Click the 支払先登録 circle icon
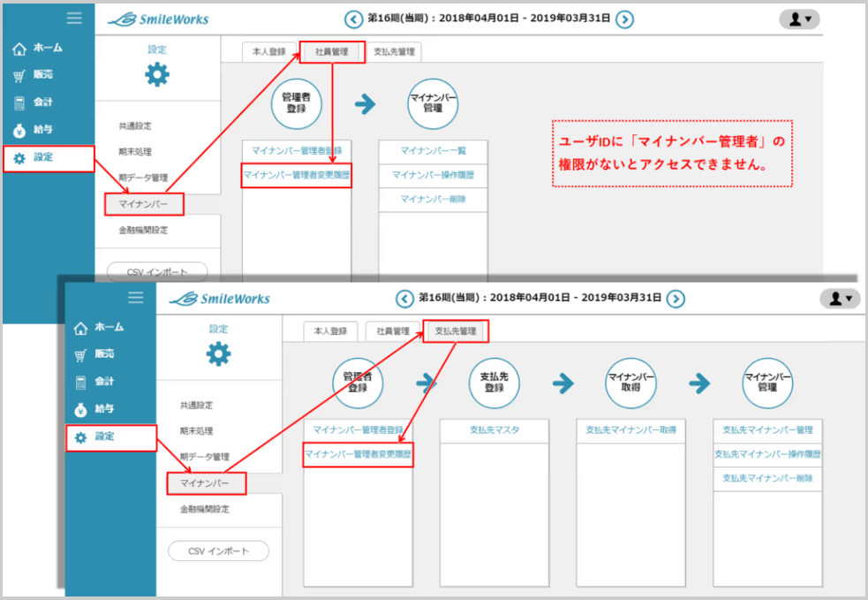Screen dimensions: 868x600 pyautogui.click(x=494, y=383)
